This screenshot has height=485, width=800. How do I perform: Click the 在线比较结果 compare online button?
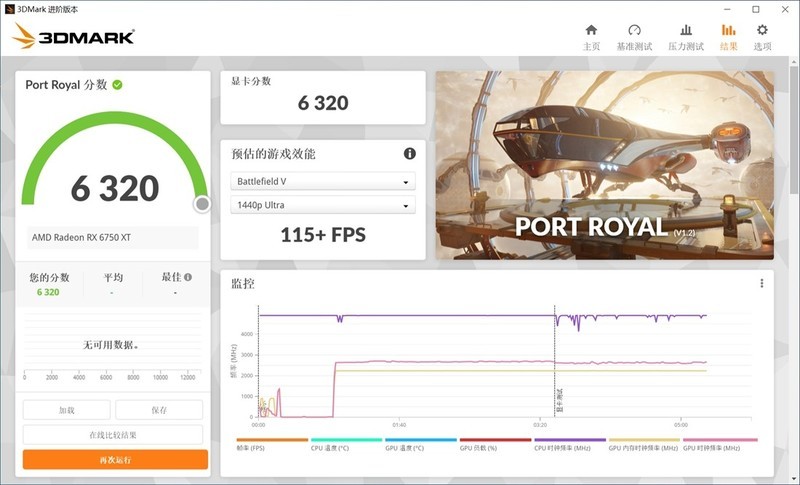[x=113, y=435]
